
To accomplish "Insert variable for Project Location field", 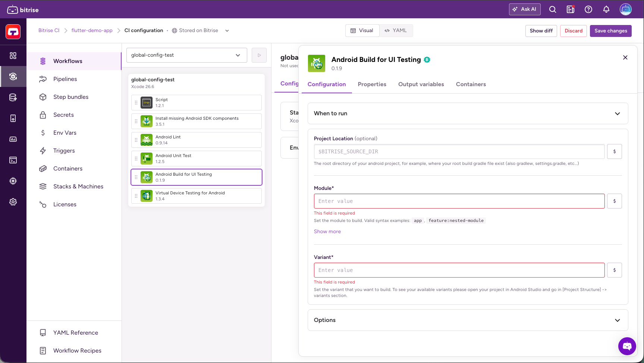I will point(615,151).
